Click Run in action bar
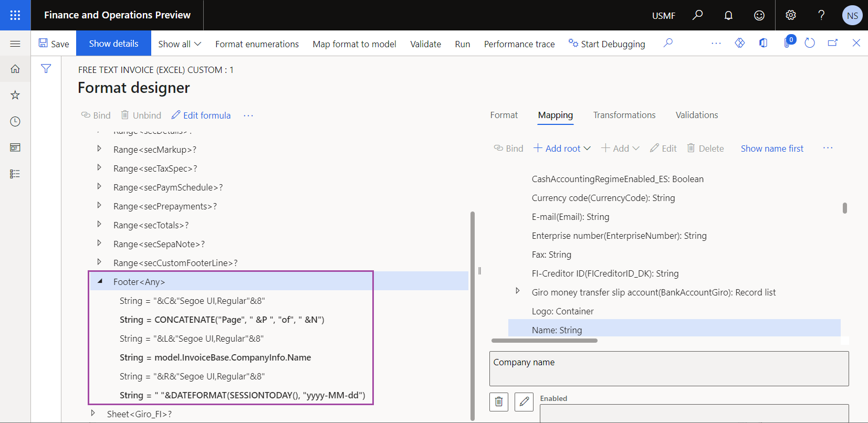The width and height of the screenshot is (868, 423). tap(462, 44)
